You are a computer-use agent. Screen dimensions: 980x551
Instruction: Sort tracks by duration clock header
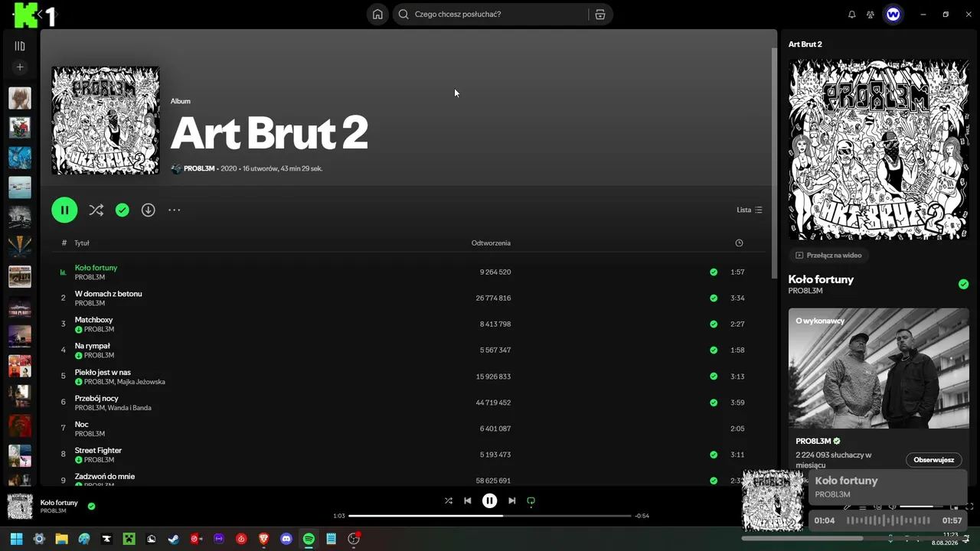(x=739, y=243)
